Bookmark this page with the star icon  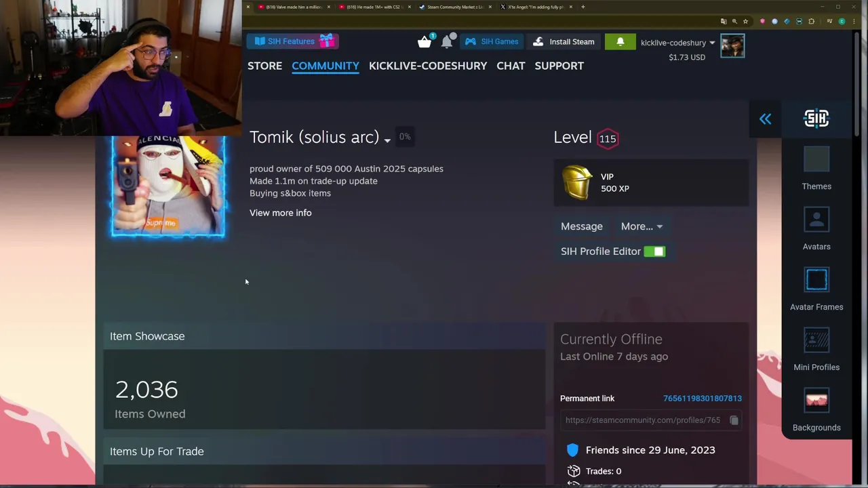click(x=745, y=21)
